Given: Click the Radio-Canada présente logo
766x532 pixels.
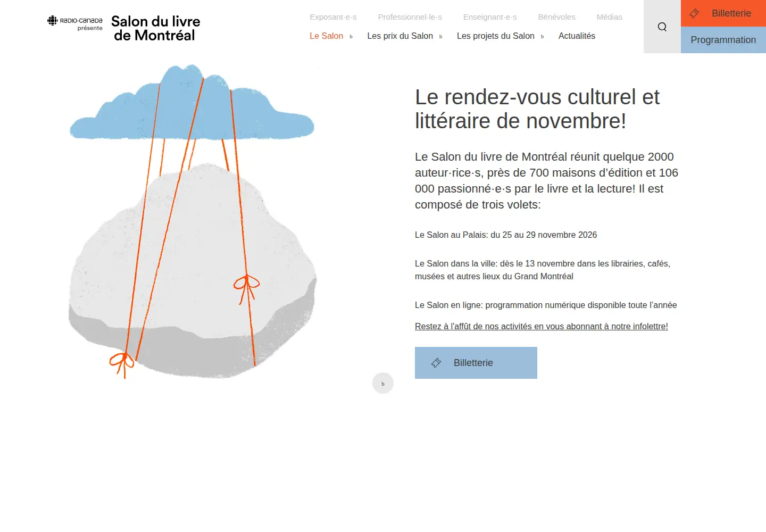Looking at the screenshot, I should coord(75,23).
